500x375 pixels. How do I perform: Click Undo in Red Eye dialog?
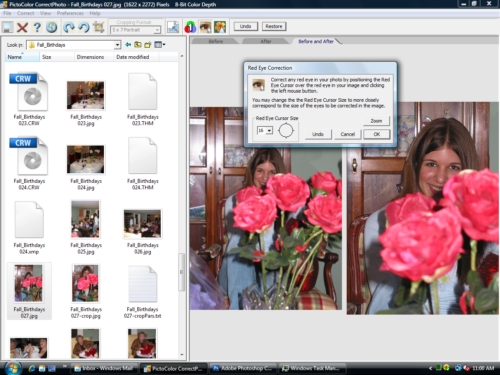coord(318,134)
